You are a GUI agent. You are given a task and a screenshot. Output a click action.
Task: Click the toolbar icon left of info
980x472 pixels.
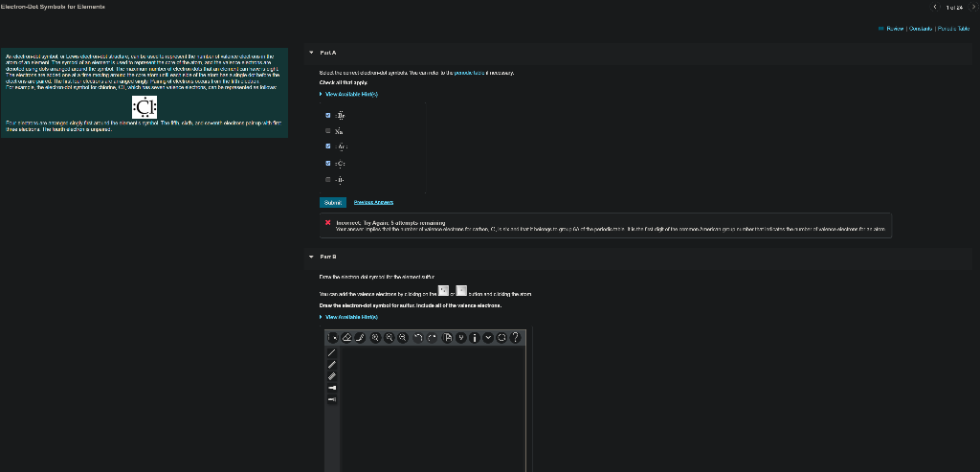coord(461,338)
